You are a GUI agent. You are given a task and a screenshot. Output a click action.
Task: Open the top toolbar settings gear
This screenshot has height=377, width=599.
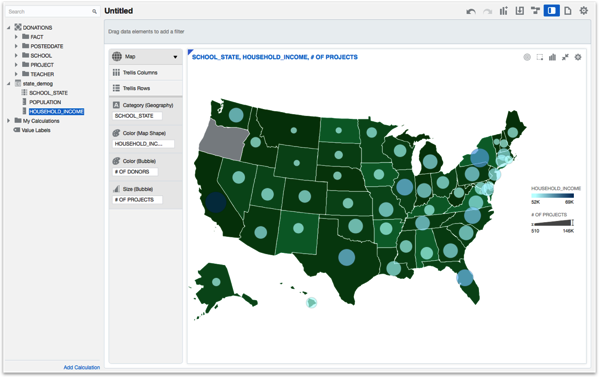tap(583, 11)
